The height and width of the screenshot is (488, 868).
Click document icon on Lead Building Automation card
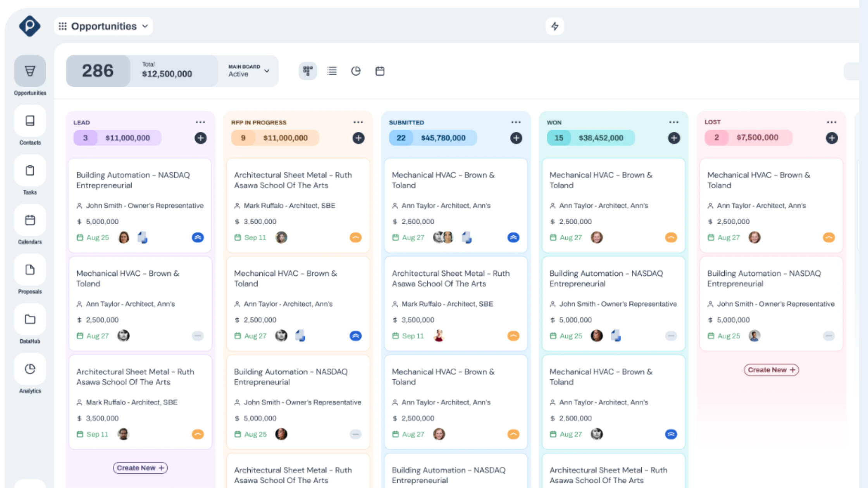[x=143, y=237]
